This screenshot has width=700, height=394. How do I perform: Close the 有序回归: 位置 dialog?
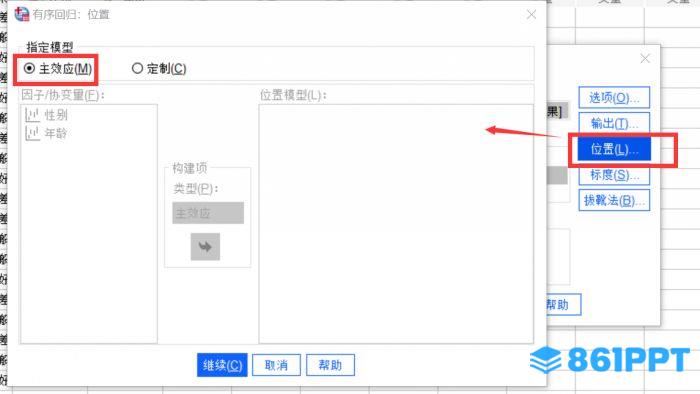(x=531, y=14)
